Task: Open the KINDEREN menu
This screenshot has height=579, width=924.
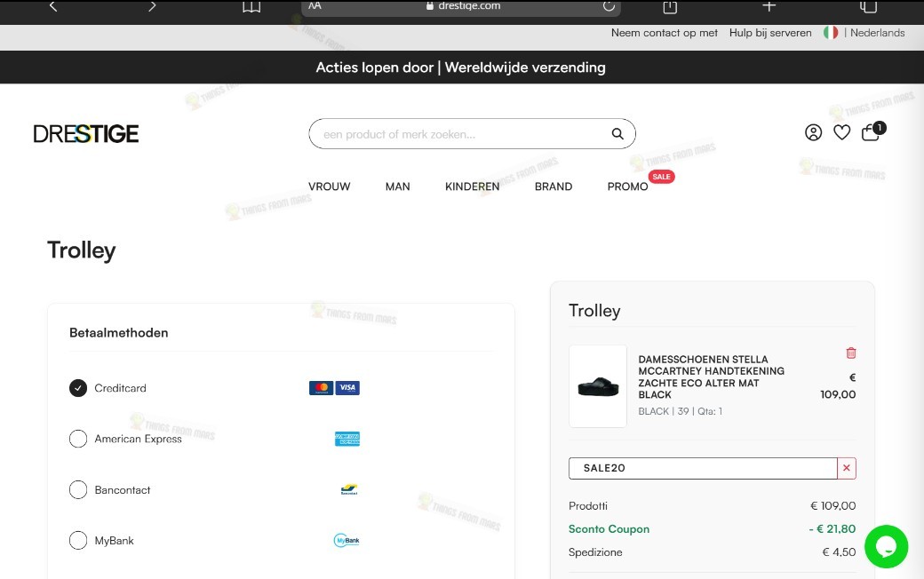Action: [472, 186]
